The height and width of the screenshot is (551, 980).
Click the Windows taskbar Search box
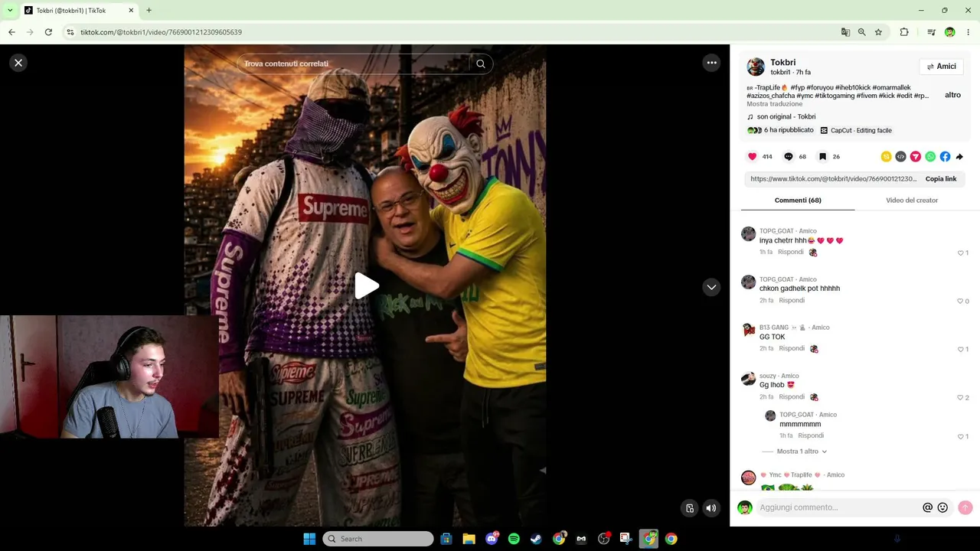tap(378, 539)
